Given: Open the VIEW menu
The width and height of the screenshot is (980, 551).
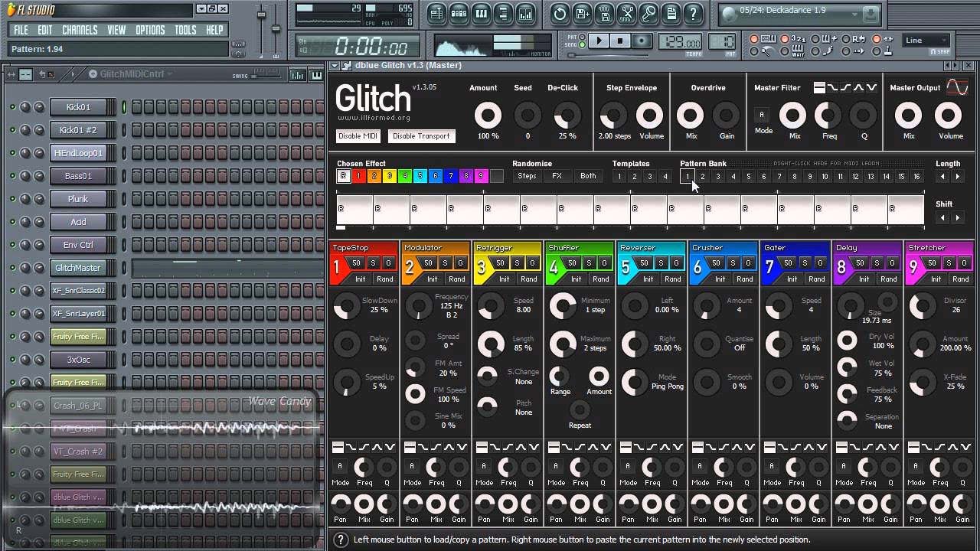Looking at the screenshot, I should click(116, 31).
